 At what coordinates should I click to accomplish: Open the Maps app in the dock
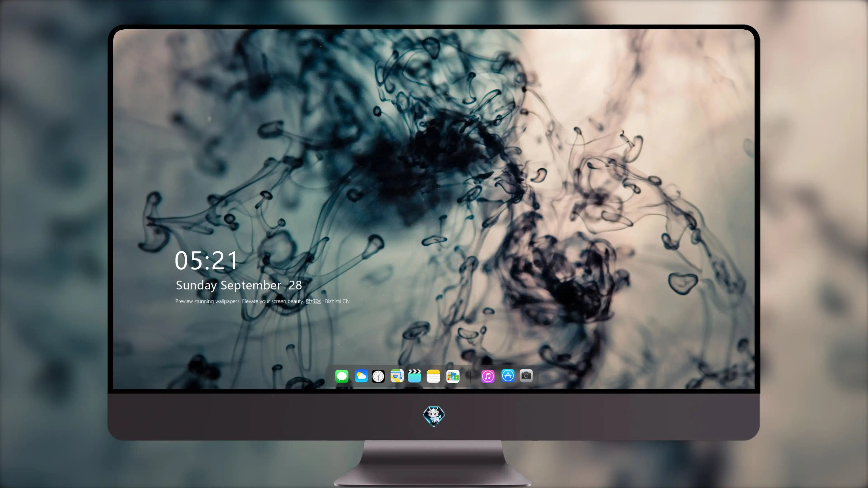click(397, 376)
